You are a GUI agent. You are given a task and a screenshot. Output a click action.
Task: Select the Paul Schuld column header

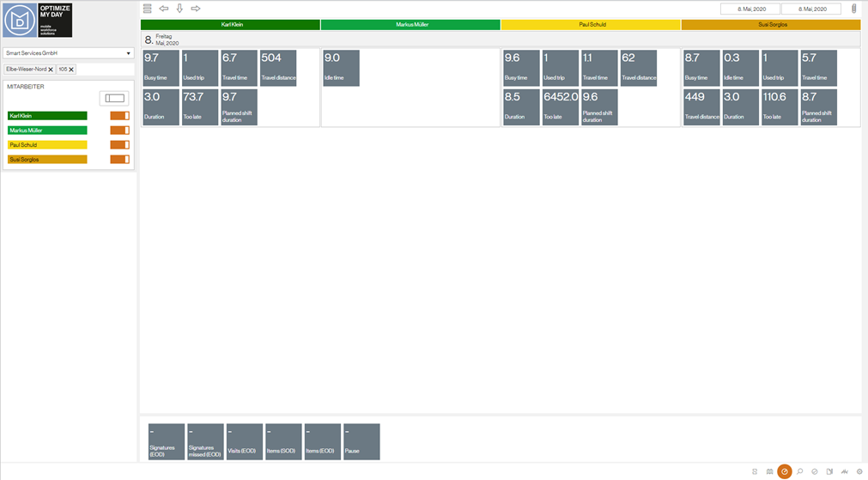591,25
